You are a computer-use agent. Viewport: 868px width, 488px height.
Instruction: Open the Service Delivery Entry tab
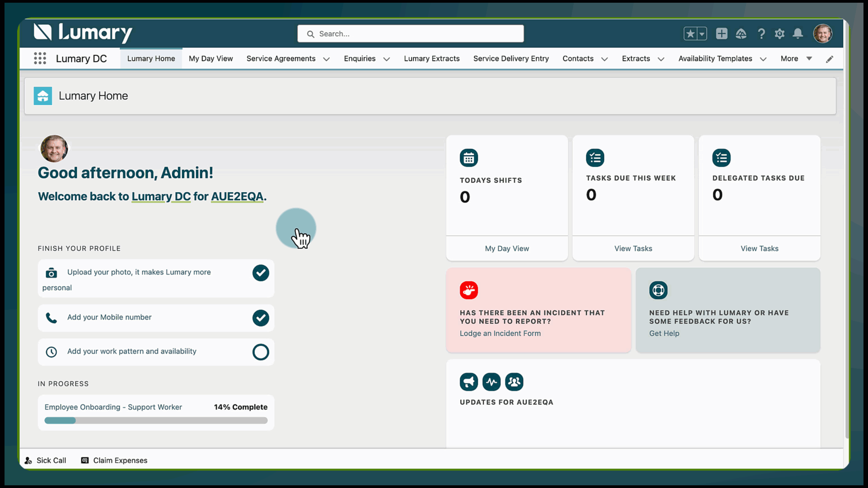point(511,59)
